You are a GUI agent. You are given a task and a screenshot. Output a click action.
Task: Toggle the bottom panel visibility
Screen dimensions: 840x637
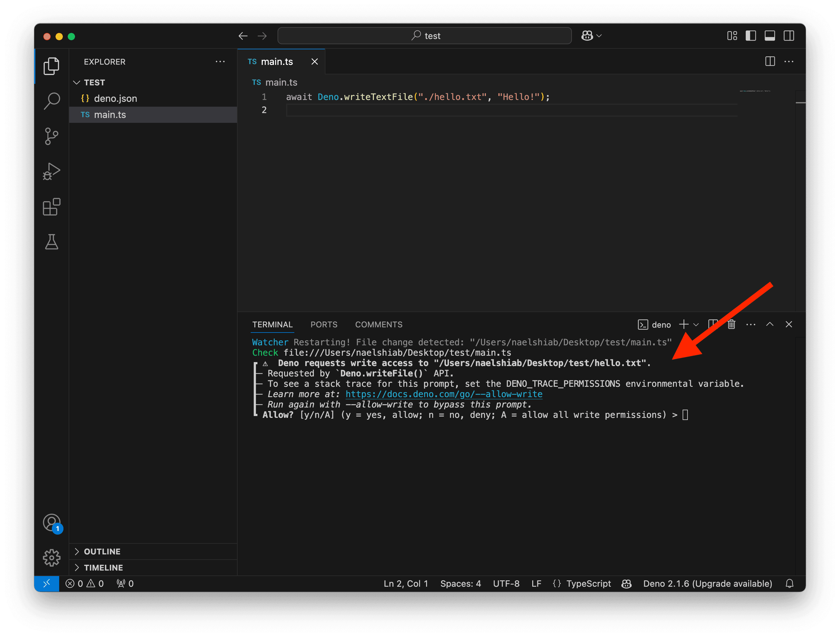point(770,36)
